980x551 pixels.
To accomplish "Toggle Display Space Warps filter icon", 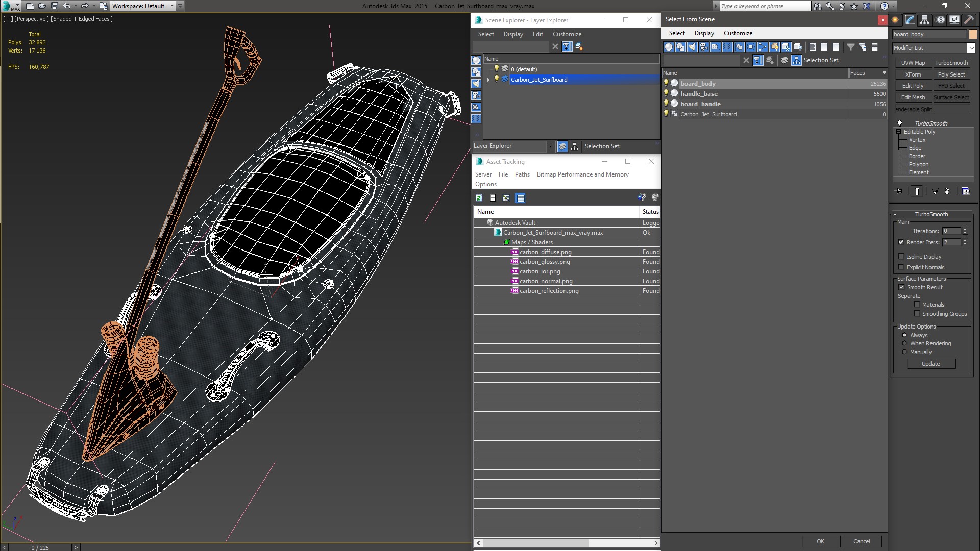I will coord(727,47).
